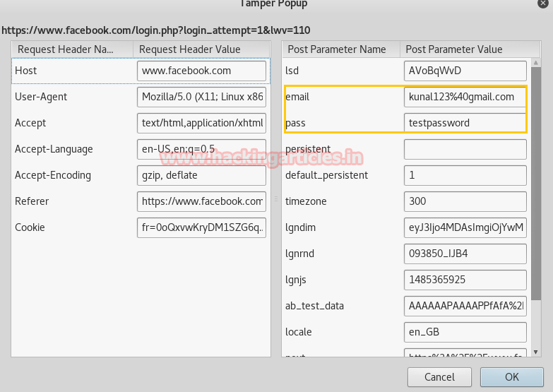The width and height of the screenshot is (553, 392).
Task: Select the lgndim parameter name
Action: click(300, 228)
